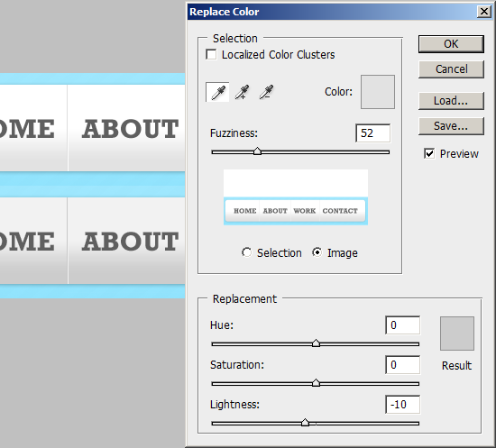Click ABOUT in the upper canvas menu
The width and height of the screenshot is (496, 448).
(131, 129)
